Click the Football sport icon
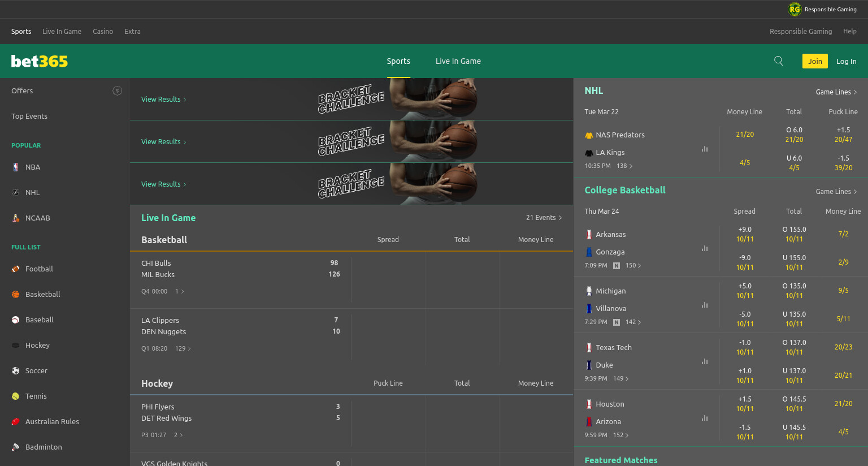 click(x=15, y=269)
